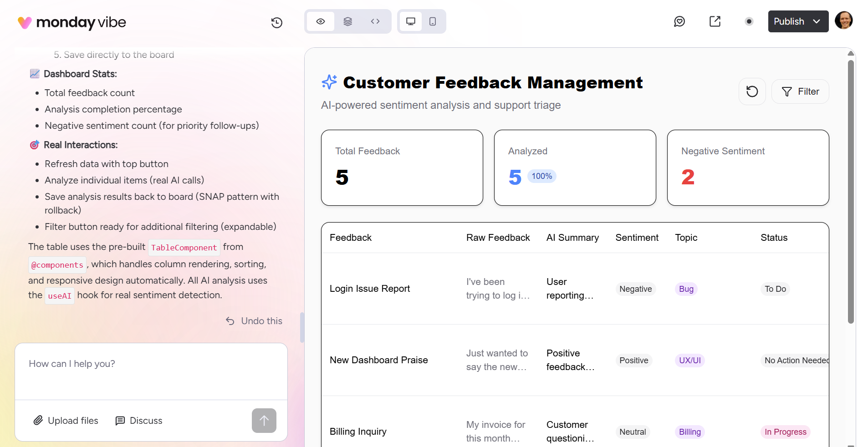The width and height of the screenshot is (868, 447).
Task: Sort by the Sentiment column header
Action: point(637,238)
